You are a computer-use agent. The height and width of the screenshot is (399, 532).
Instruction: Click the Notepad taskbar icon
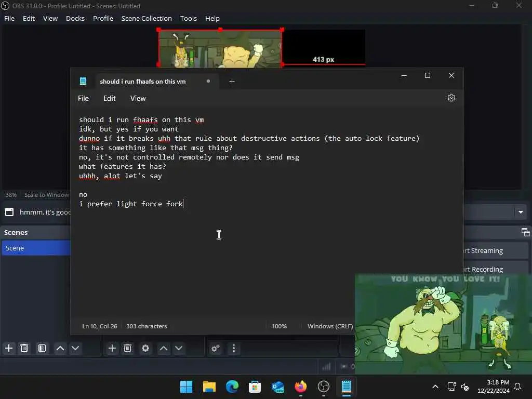click(347, 387)
